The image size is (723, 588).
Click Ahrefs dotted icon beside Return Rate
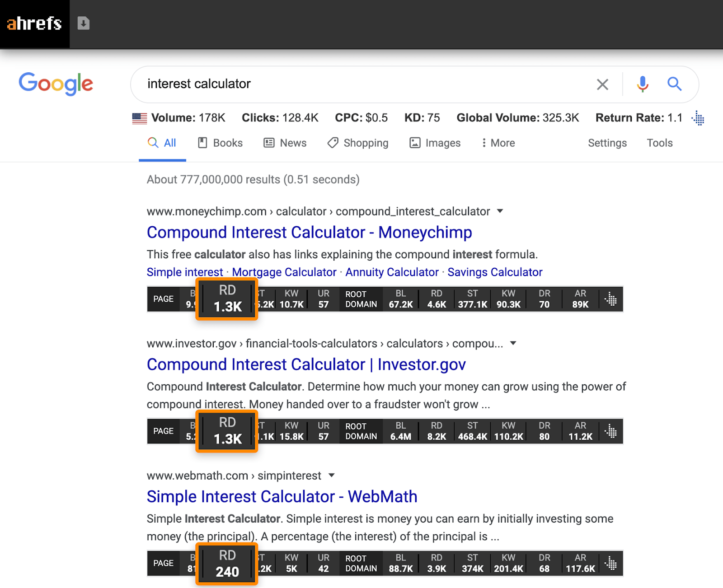point(699,118)
